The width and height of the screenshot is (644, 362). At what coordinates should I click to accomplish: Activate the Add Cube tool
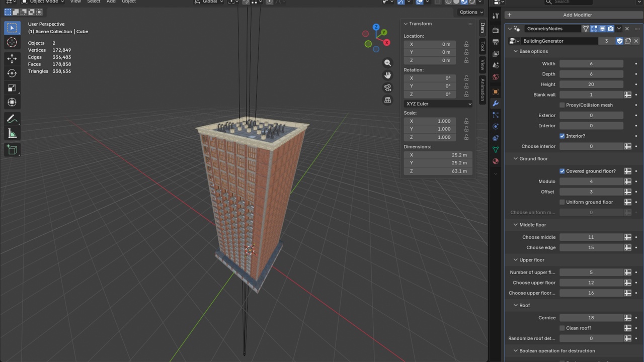[x=12, y=150]
